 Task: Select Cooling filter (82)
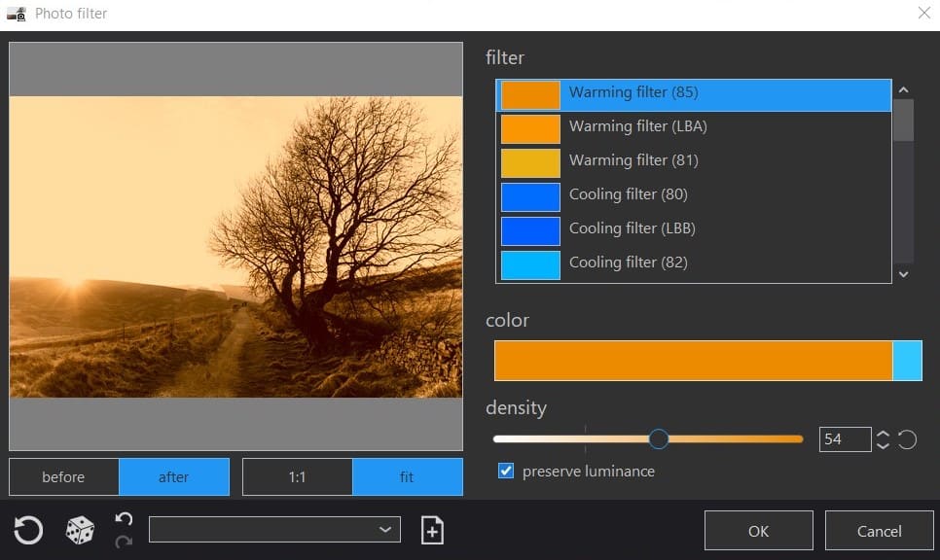(x=694, y=265)
